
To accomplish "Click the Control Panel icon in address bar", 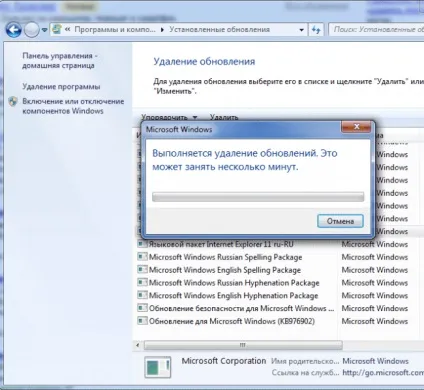I will [57, 29].
